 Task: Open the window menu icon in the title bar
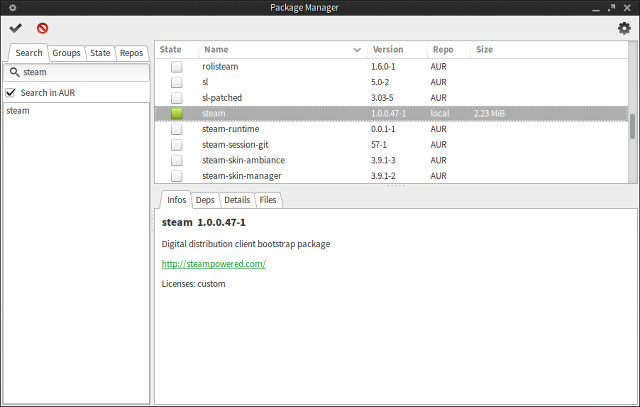pos(13,7)
